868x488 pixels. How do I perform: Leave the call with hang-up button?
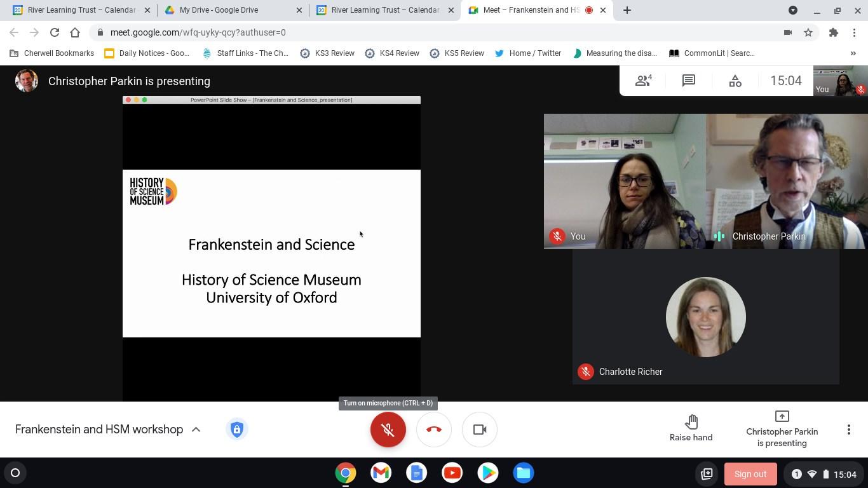coord(434,430)
